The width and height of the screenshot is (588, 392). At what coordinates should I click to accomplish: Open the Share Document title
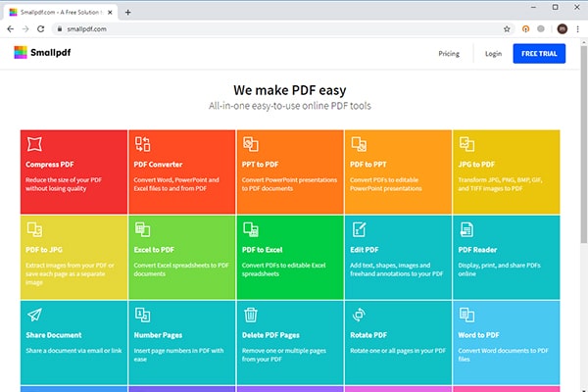[x=54, y=335]
